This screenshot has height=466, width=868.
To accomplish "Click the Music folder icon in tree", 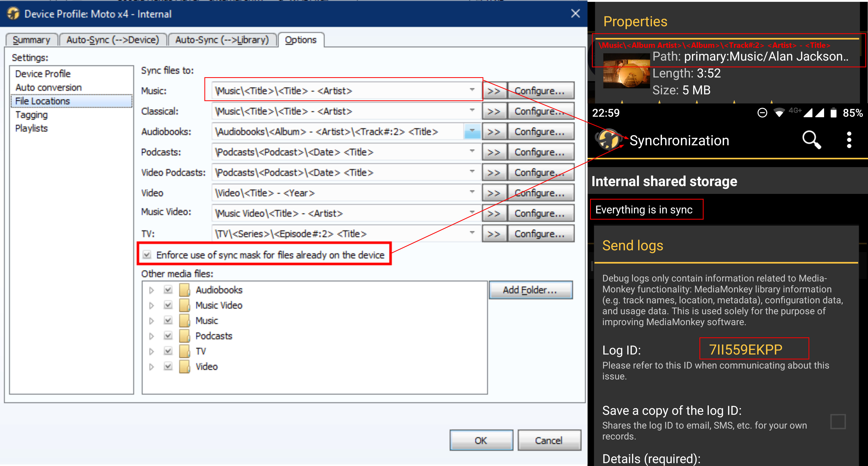I will [184, 321].
